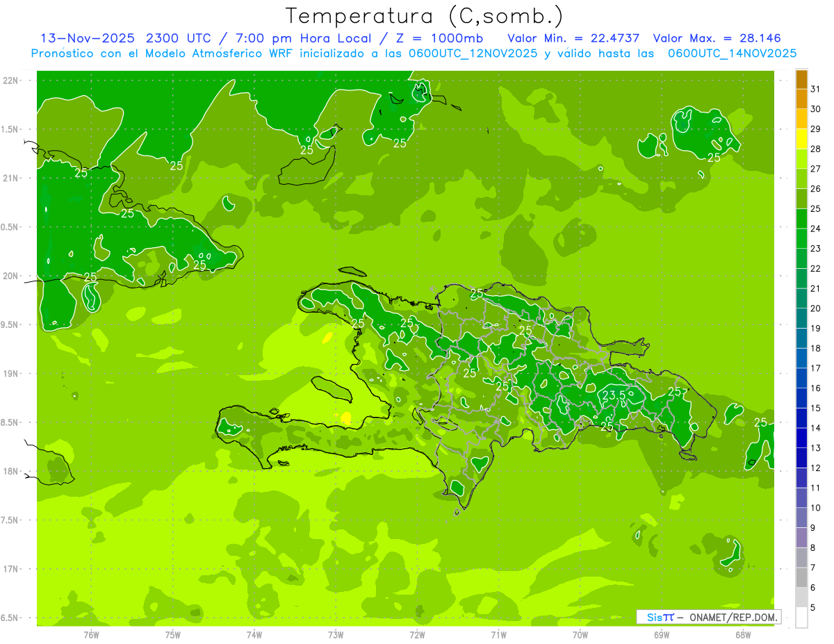This screenshot has width=834, height=644.
Task: Click the "19N" latitude axis label
Action: coord(10,373)
